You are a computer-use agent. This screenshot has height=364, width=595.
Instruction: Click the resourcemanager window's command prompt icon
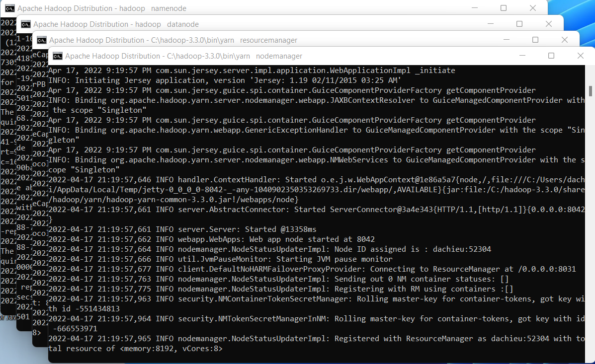[42, 40]
